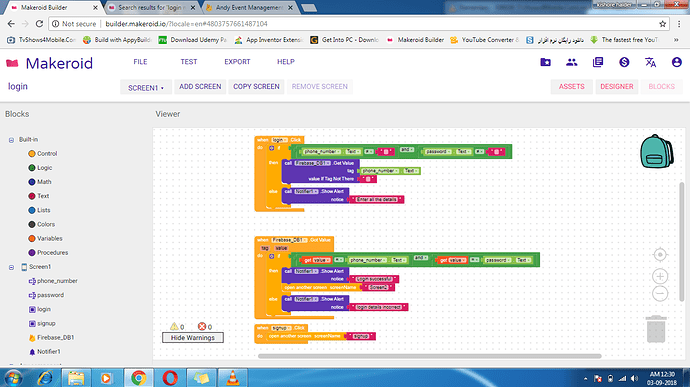
Task: Click the trash can in the viewer
Action: click(x=656, y=329)
